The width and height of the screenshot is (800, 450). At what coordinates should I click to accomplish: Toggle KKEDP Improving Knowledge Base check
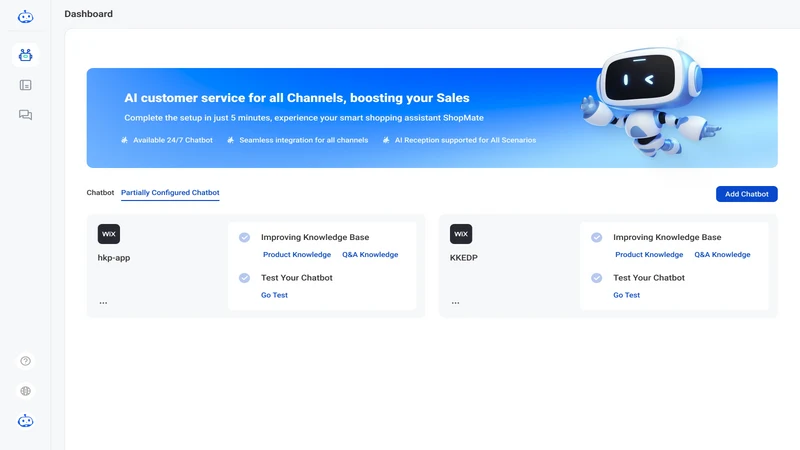click(596, 237)
